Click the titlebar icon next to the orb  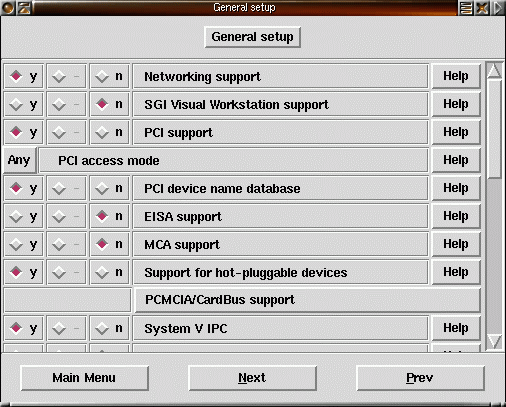pos(24,7)
